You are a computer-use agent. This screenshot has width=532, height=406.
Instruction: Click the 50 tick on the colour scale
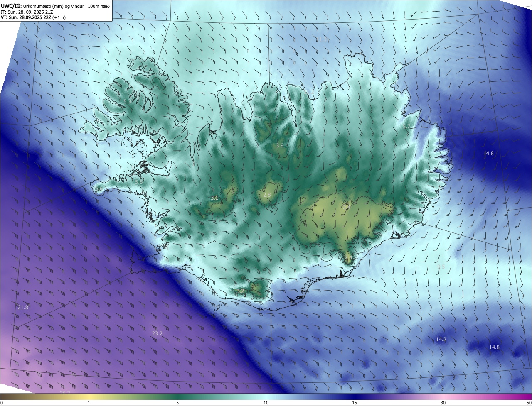(x=529, y=403)
